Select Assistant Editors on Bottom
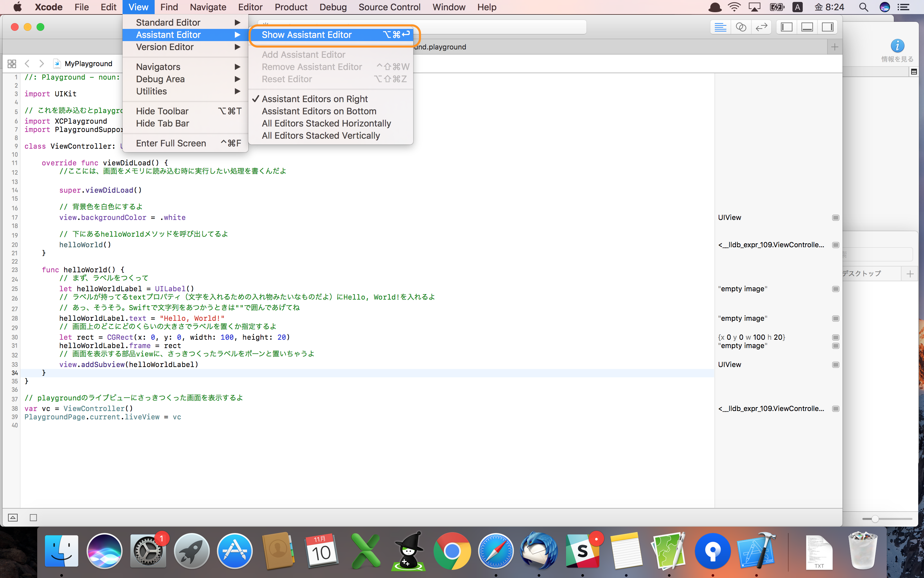This screenshot has height=578, width=924. coord(331,111)
